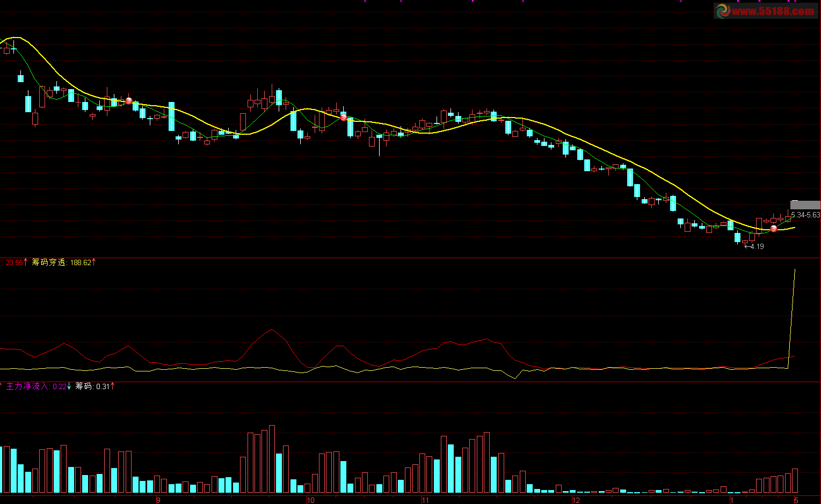Click the red signal ball above month 9
The image size is (821, 504).
[x=129, y=100]
